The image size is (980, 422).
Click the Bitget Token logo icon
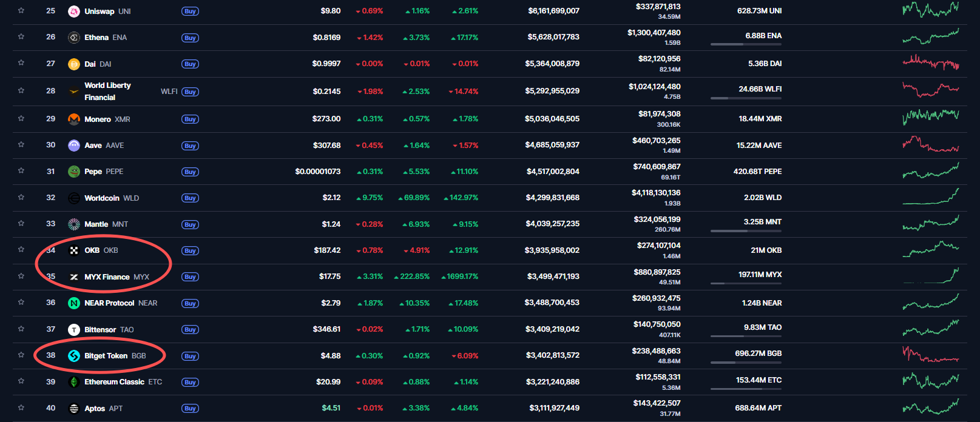74,356
